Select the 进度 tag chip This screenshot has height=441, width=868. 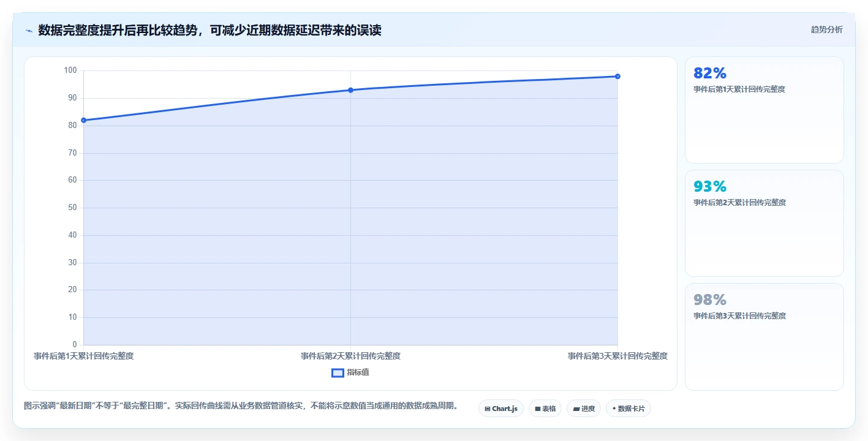coord(583,409)
